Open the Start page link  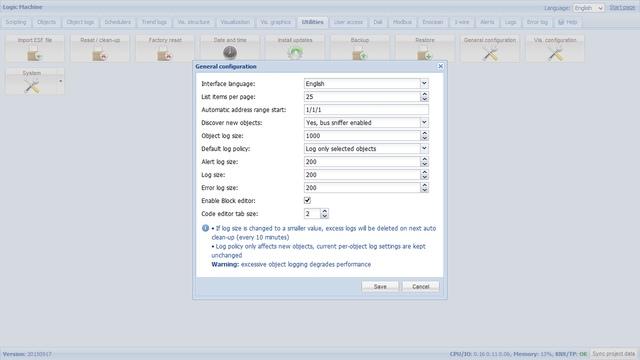[622, 7]
